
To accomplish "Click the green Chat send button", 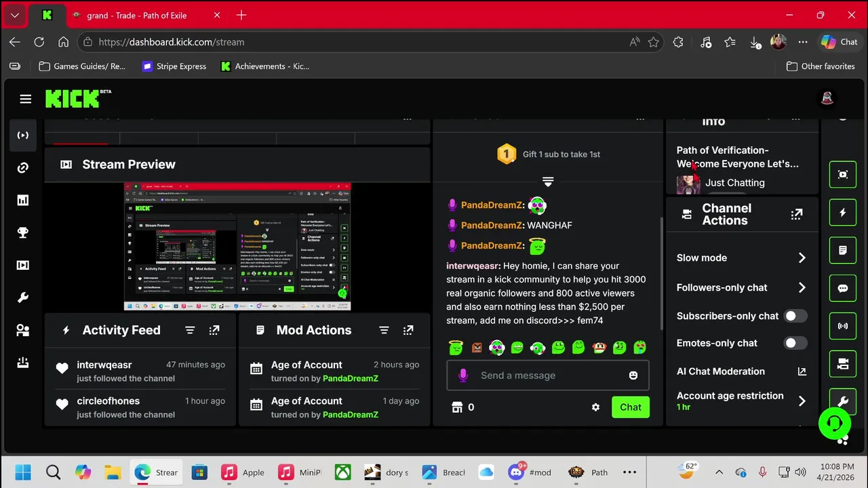I will tap(630, 407).
